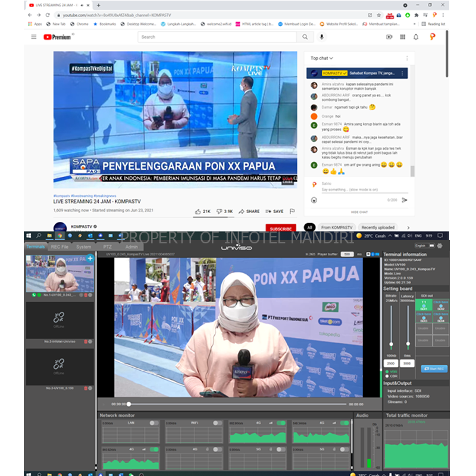Open the pinned KOMPASTV message options
This screenshot has width=476, height=476.
(x=402, y=73)
